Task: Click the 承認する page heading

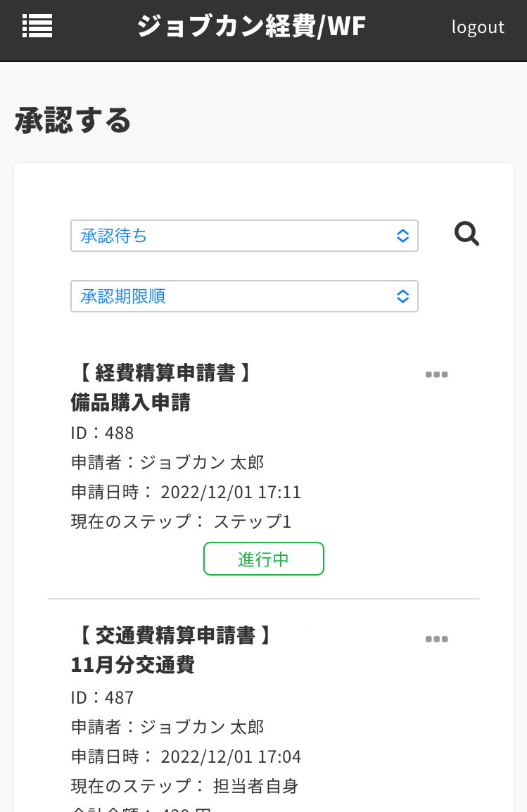Action: coord(73,120)
